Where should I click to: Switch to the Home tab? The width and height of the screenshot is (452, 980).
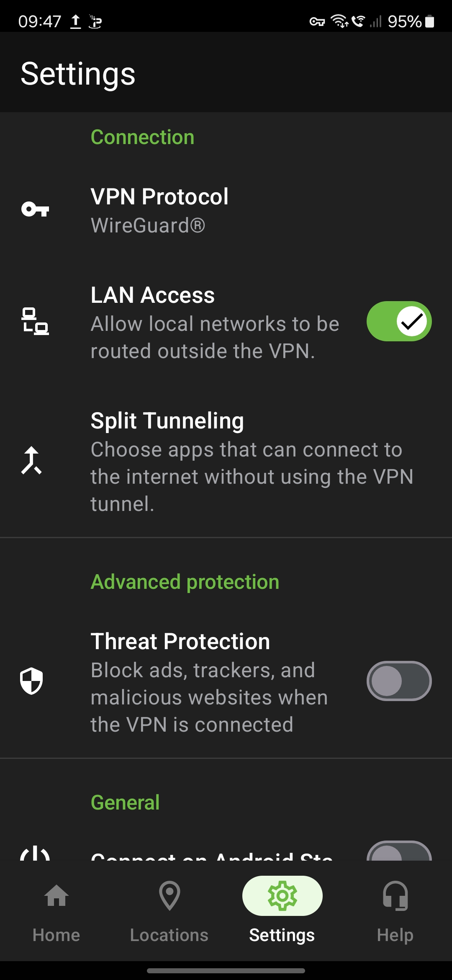(56, 935)
